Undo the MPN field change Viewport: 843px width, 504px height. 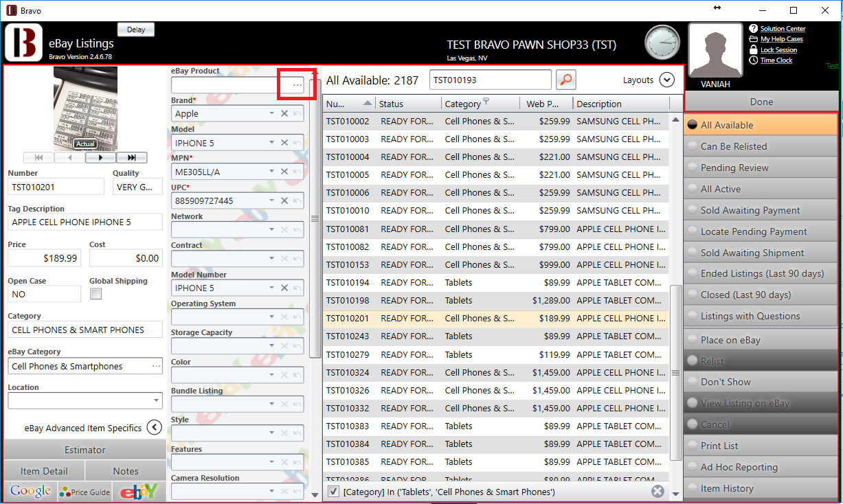(297, 172)
